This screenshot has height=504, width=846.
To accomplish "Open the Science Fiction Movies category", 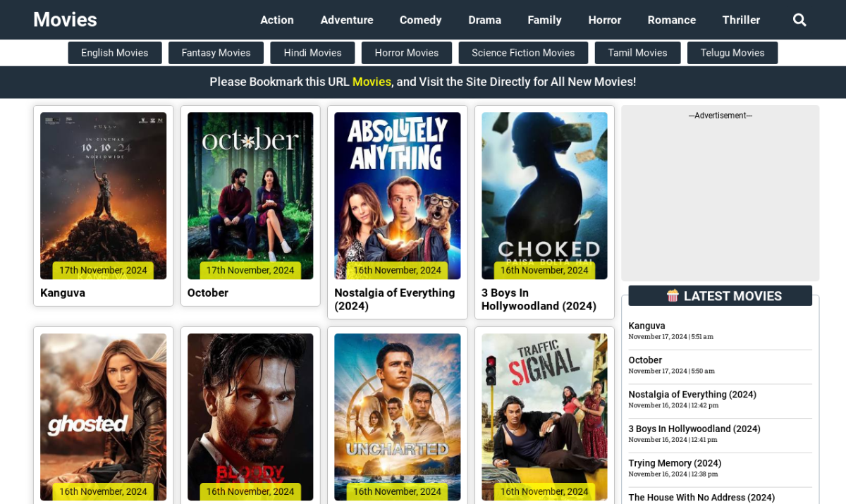I will (x=523, y=52).
